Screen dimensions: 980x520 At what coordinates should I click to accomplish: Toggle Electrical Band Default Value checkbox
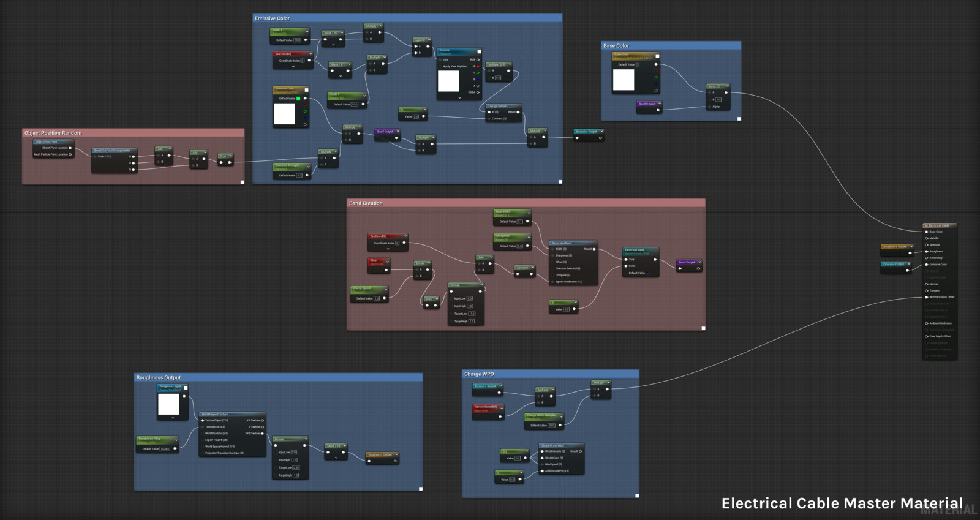click(x=648, y=273)
